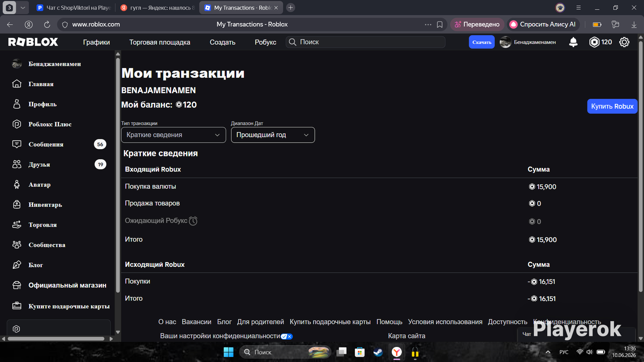644x362 pixels.
Task: Open the Условия использования footer link
Action: [445, 322]
